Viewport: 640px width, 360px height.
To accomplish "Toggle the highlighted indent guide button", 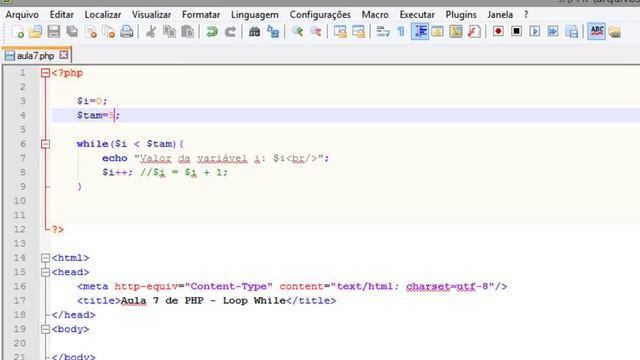I will coord(420,32).
